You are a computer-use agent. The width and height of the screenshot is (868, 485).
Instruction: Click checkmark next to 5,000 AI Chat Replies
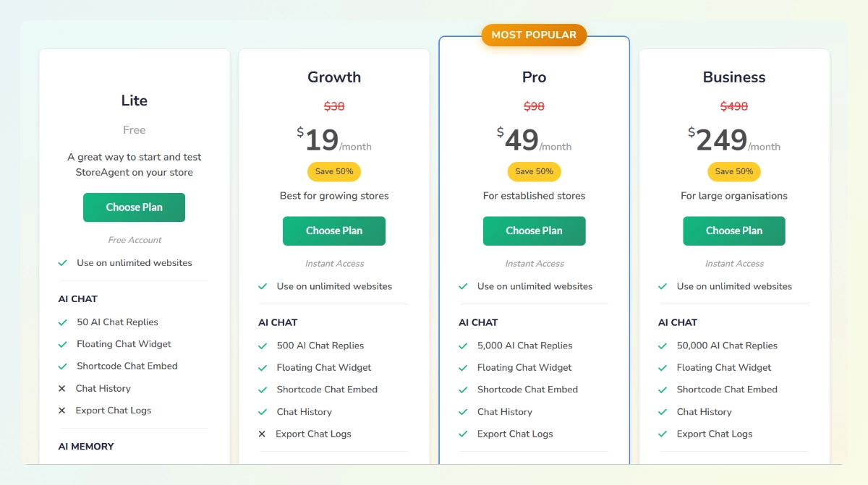point(463,346)
